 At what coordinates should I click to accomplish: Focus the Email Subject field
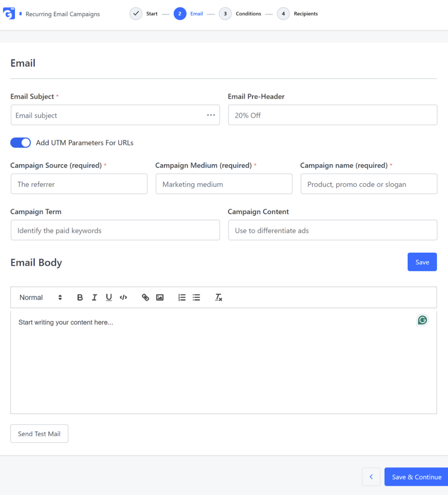point(115,115)
